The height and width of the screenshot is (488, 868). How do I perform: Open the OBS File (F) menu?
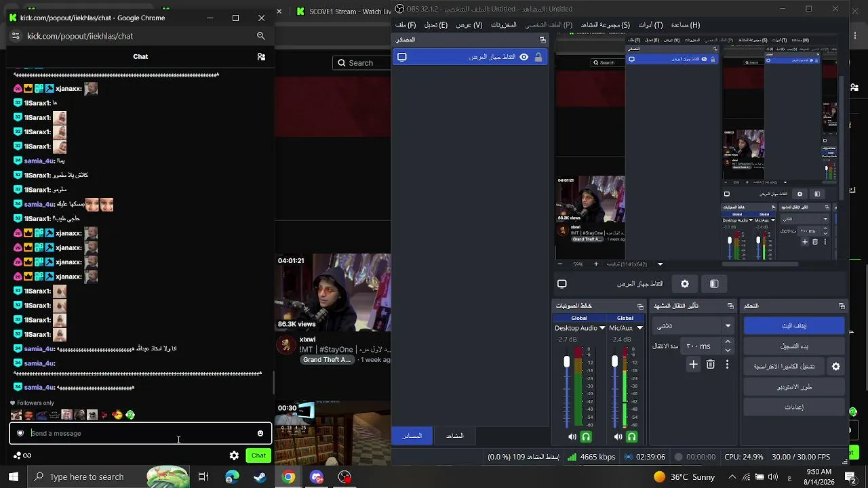406,25
